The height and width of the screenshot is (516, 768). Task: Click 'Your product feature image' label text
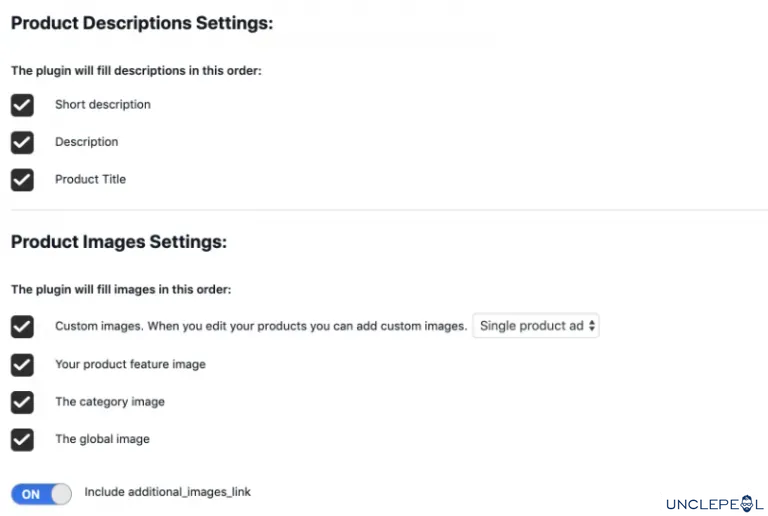pyautogui.click(x=130, y=364)
